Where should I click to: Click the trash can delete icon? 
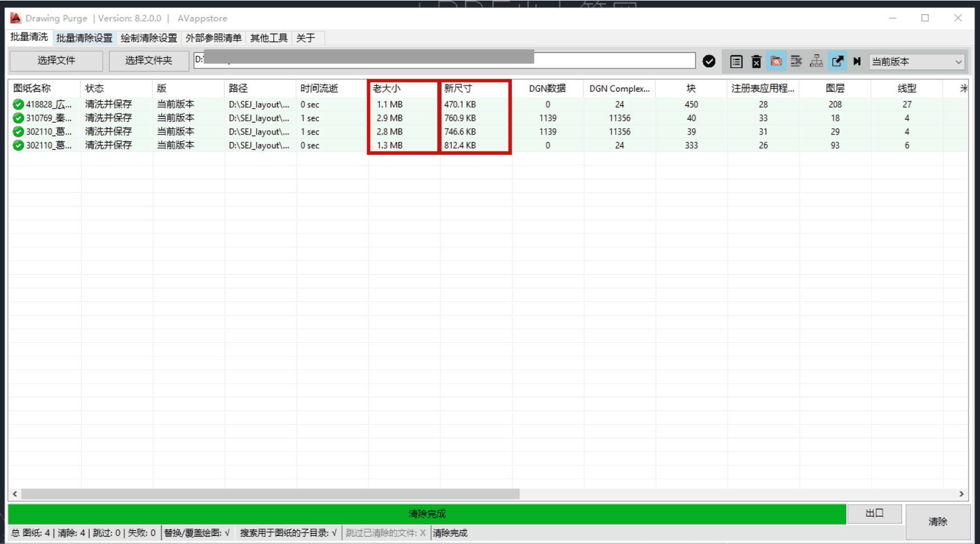756,62
